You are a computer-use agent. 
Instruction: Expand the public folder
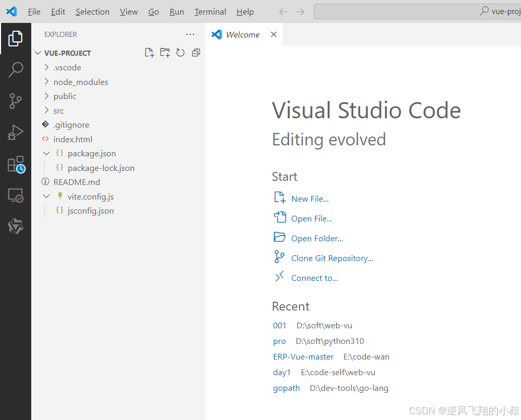[x=46, y=96]
